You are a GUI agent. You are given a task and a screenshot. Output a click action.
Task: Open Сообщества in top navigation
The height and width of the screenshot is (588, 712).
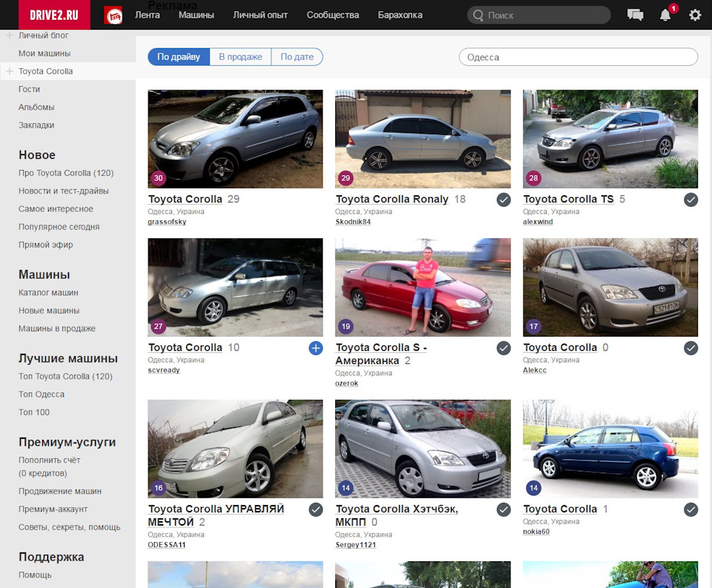(x=332, y=15)
